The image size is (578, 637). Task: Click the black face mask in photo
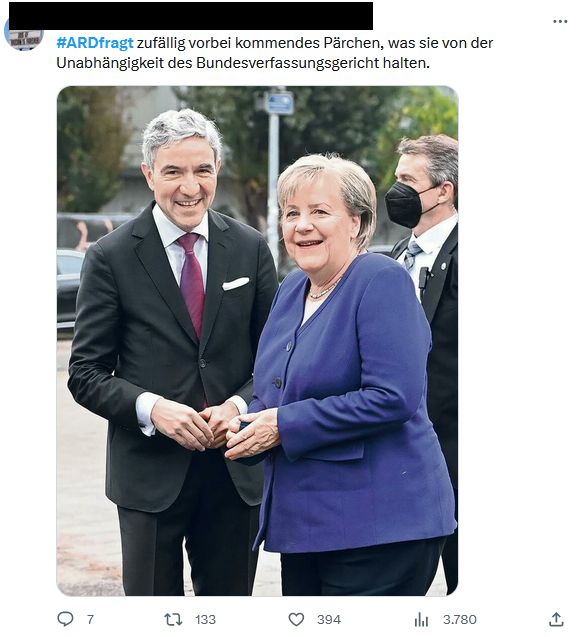(405, 204)
